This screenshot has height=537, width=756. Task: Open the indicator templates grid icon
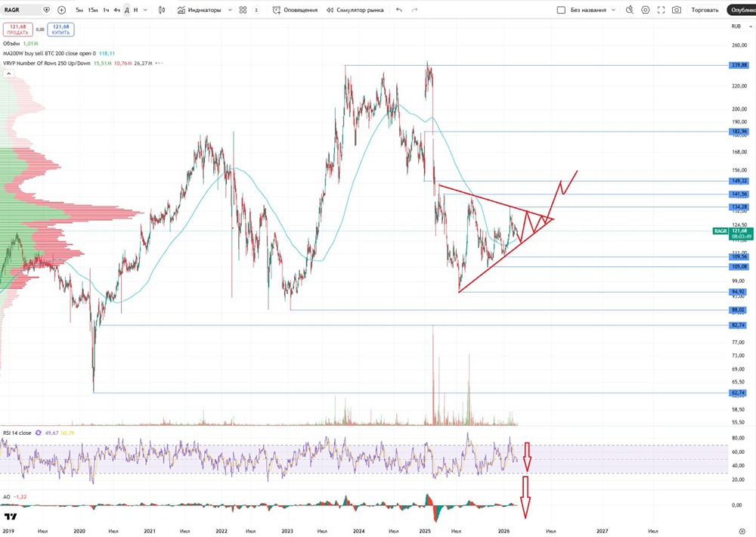point(243,10)
